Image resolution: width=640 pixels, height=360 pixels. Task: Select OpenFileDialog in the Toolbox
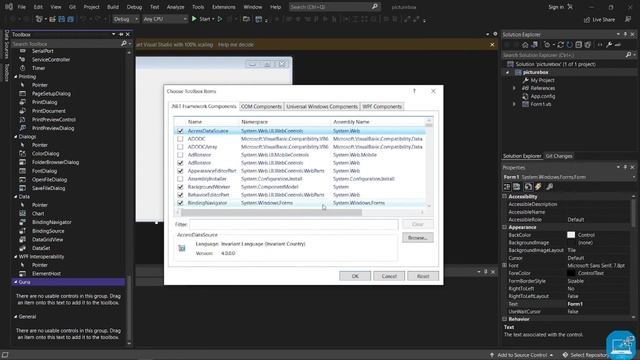tap(49, 180)
